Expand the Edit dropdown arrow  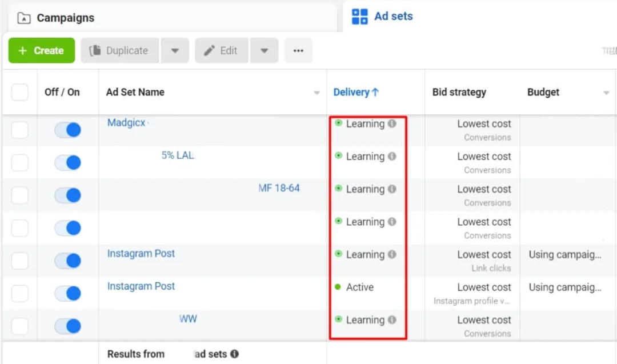[x=264, y=50]
